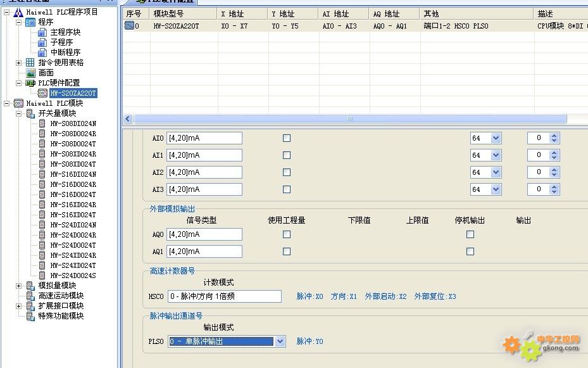
Task: Increase the AI0 spinner value with up arrow
Action: tap(554, 136)
